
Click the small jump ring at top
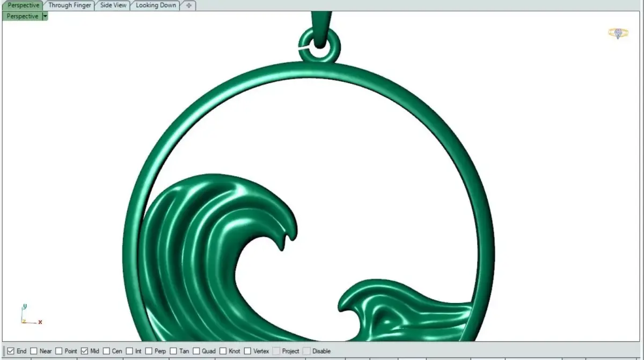319,45
